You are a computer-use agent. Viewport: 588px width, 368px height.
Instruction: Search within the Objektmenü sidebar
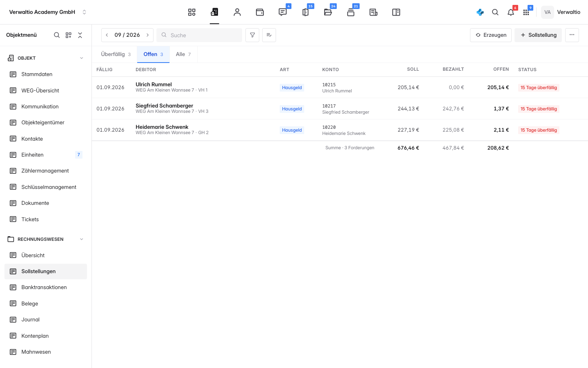pos(57,35)
